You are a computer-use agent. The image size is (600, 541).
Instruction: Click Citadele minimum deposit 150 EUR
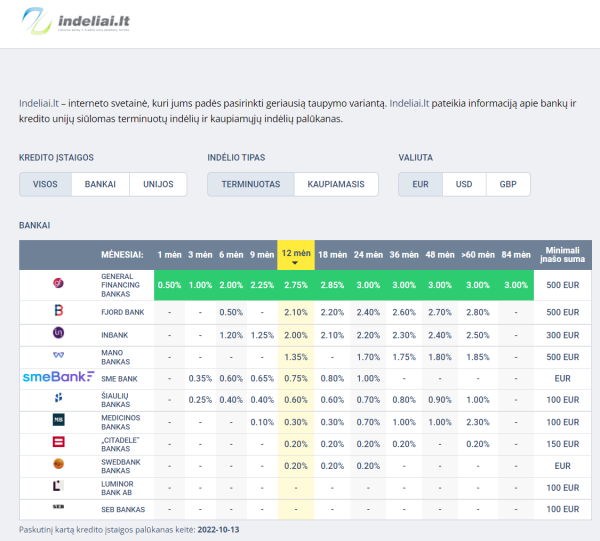(562, 444)
